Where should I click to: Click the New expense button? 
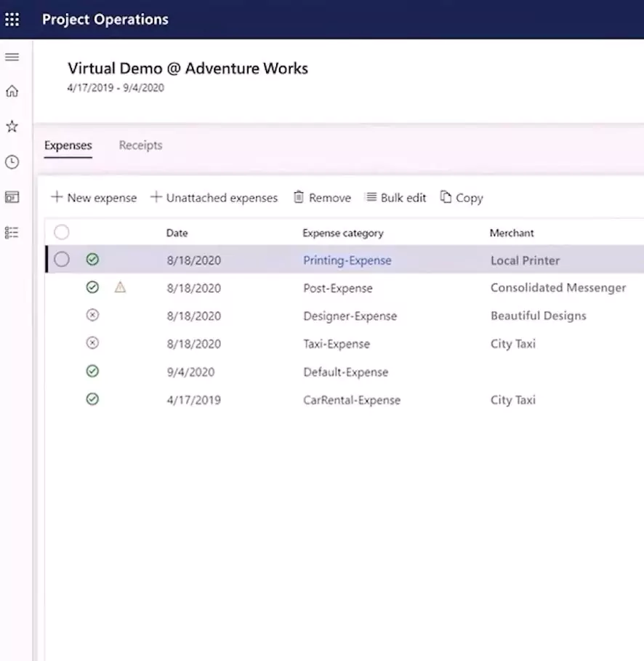(x=94, y=198)
